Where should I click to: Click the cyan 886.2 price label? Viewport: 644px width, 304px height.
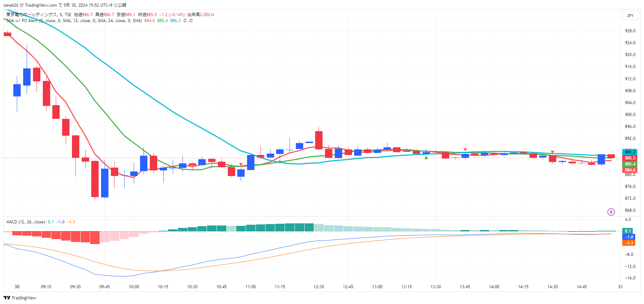[x=630, y=152]
